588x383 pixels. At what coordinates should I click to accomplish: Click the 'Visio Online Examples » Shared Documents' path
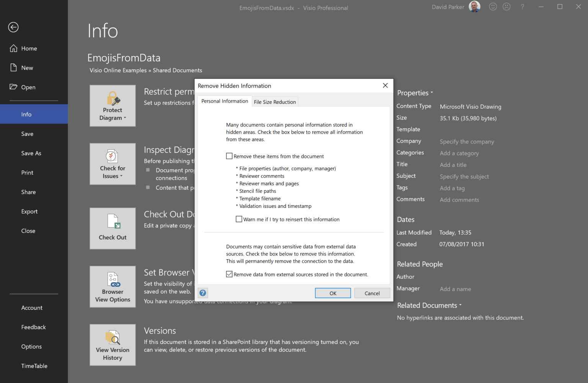pyautogui.click(x=146, y=70)
